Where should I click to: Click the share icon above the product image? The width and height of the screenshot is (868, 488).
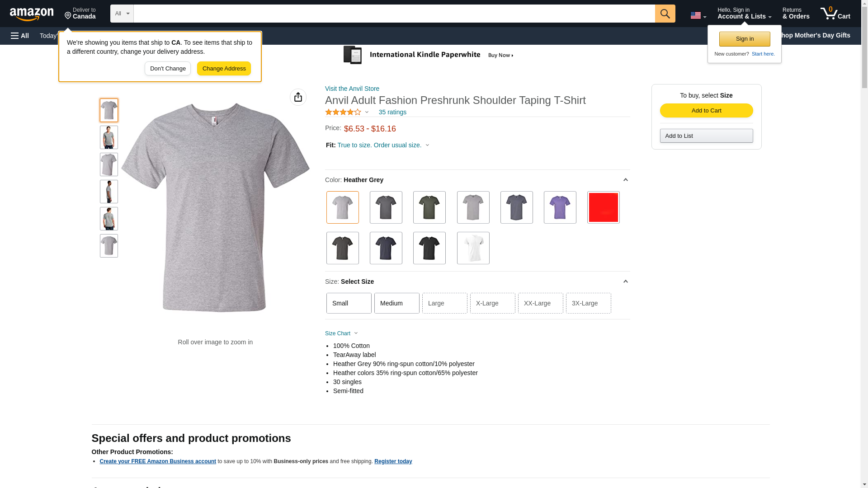[x=298, y=97]
